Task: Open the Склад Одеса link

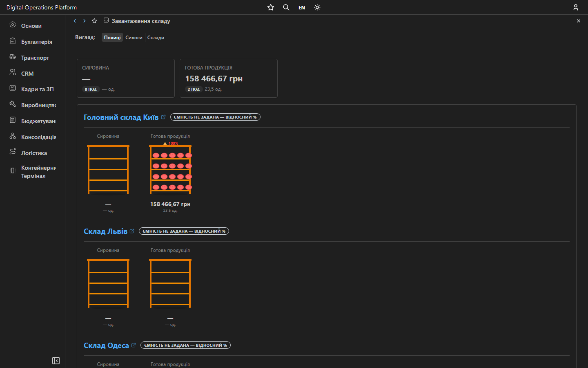Action: point(106,346)
